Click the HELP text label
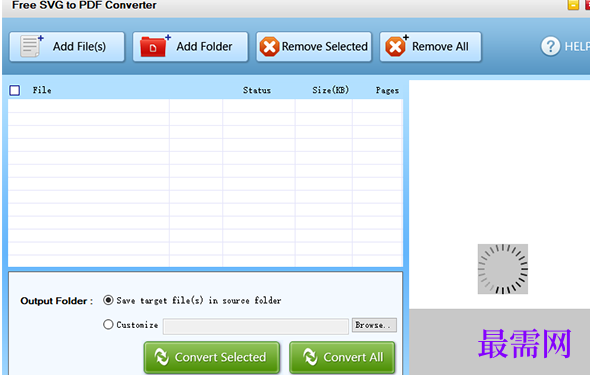This screenshot has height=375, width=590. [577, 47]
